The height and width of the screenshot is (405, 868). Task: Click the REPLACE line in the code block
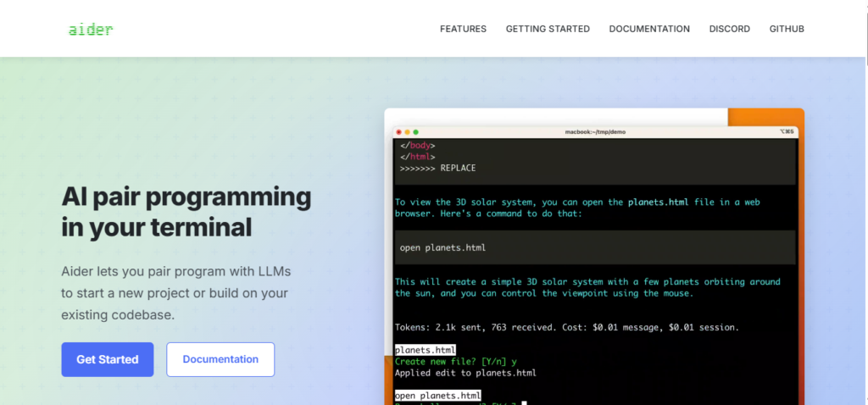[437, 168]
